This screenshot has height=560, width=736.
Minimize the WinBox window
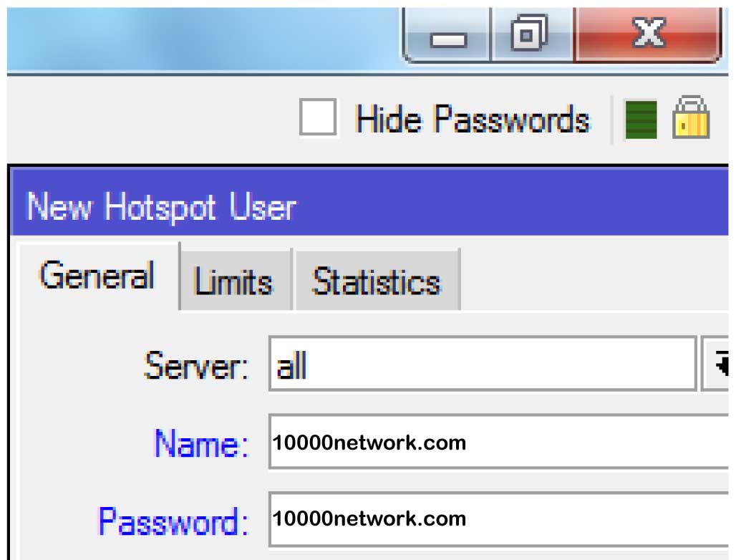pos(447,35)
